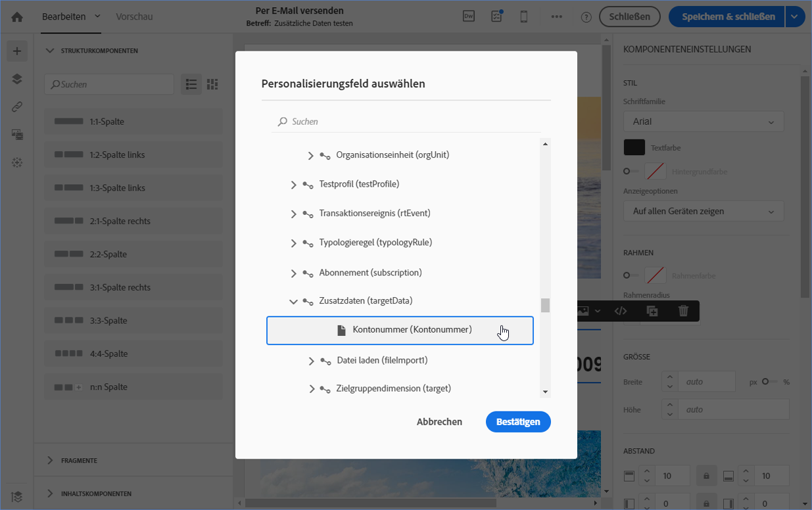
Task: Click the Abbrechen button
Action: (x=439, y=422)
